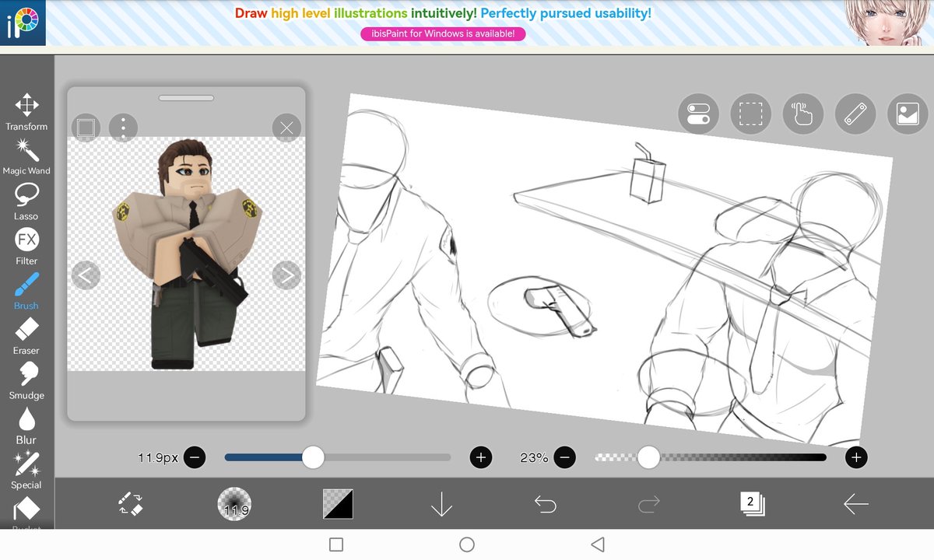Click ibisPaint for Windows banner button
Image resolution: width=934 pixels, height=560 pixels.
tap(443, 33)
